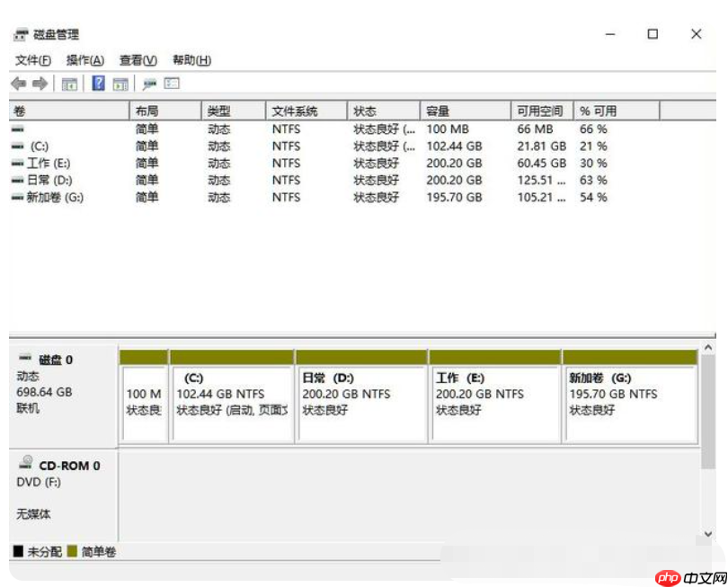The height and width of the screenshot is (587, 728).
Task: Click the scrollbar up arrow in disk pane
Action: click(x=709, y=348)
